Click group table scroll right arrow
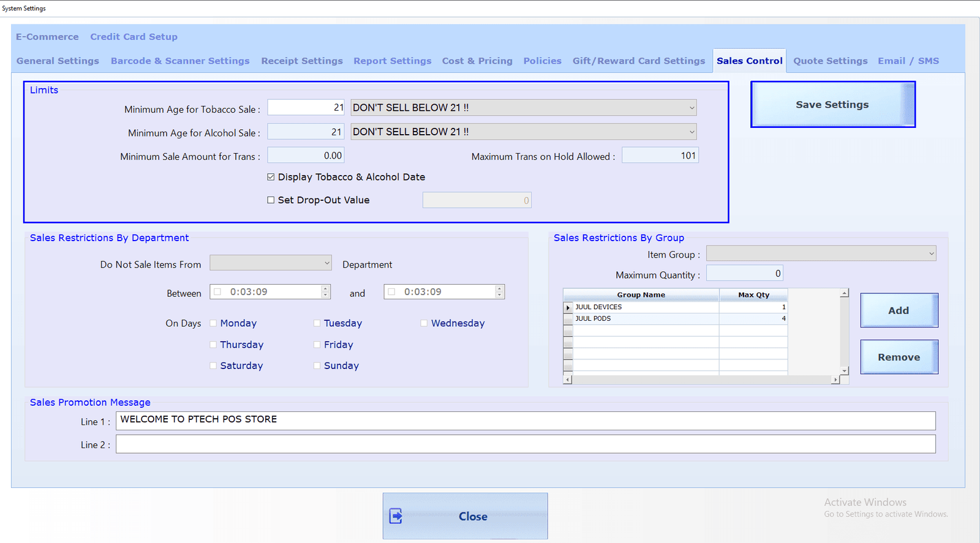This screenshot has width=980, height=543. coord(835,380)
